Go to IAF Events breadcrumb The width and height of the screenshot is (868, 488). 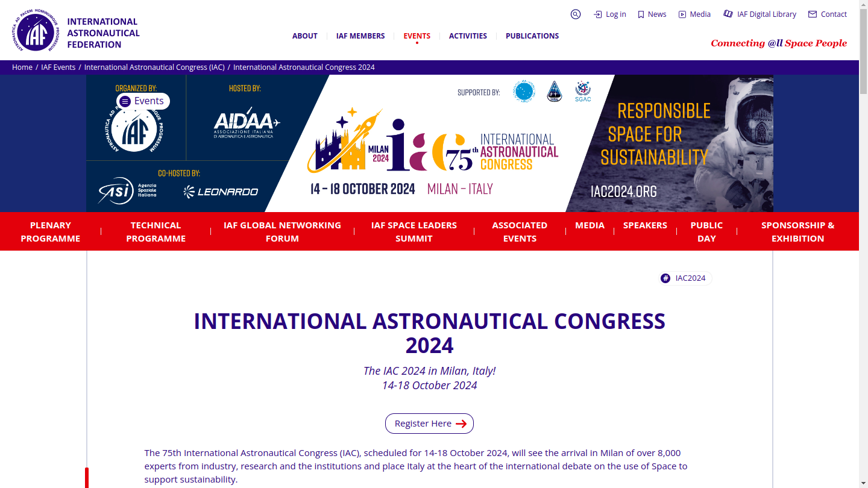pos(58,67)
